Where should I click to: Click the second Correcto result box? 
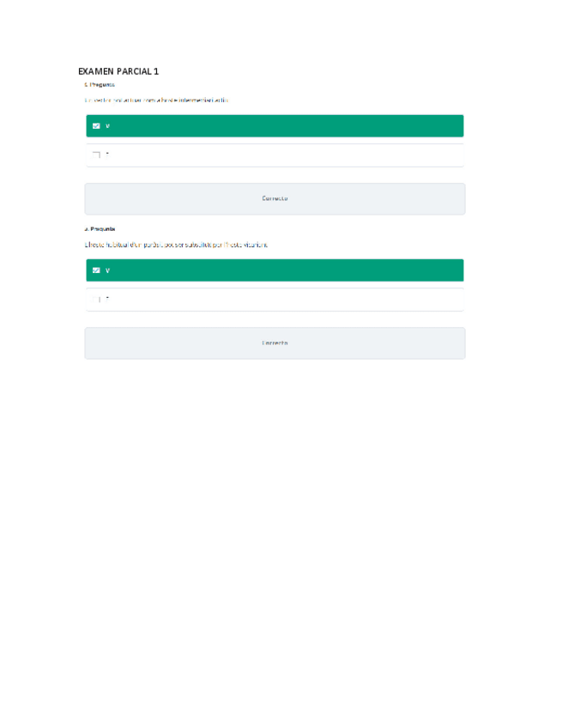[275, 343]
